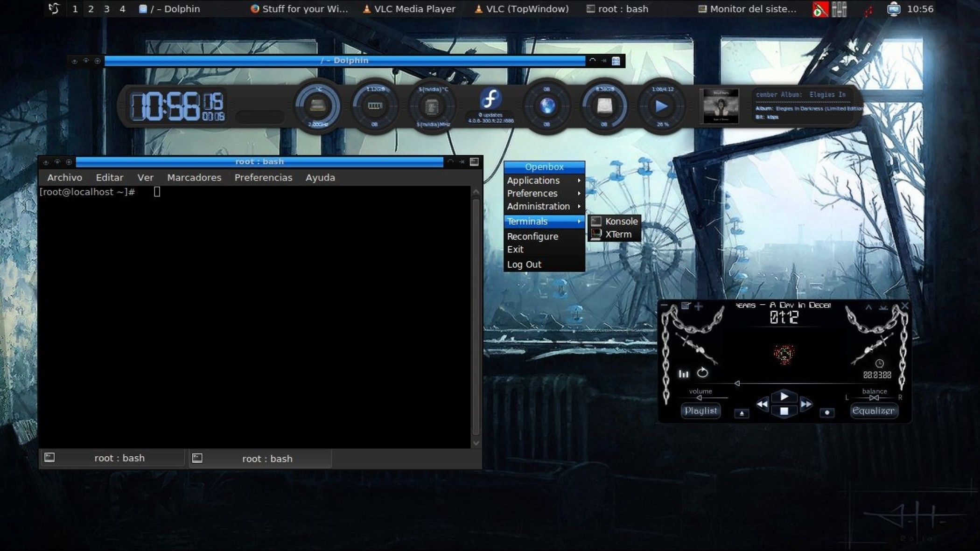This screenshot has height=551, width=980.
Task: Launch Konsole from Terminals submenu
Action: 614,221
